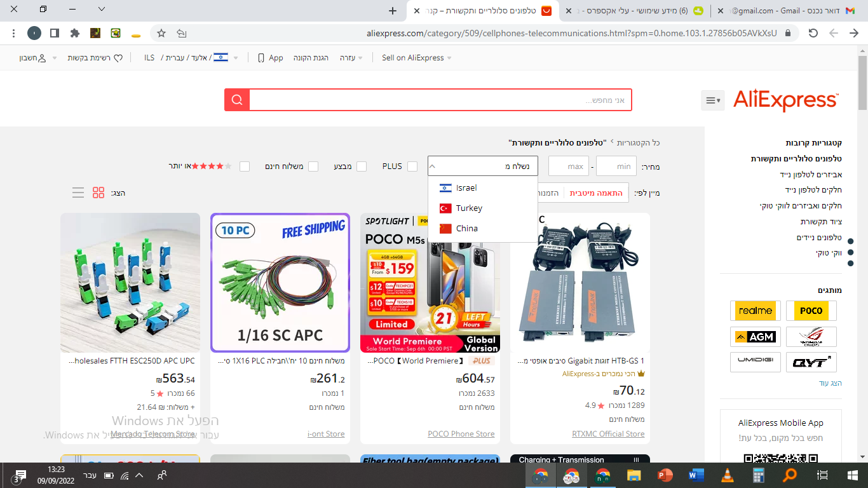Click the min price input field
The width and height of the screenshot is (868, 488).
(616, 166)
